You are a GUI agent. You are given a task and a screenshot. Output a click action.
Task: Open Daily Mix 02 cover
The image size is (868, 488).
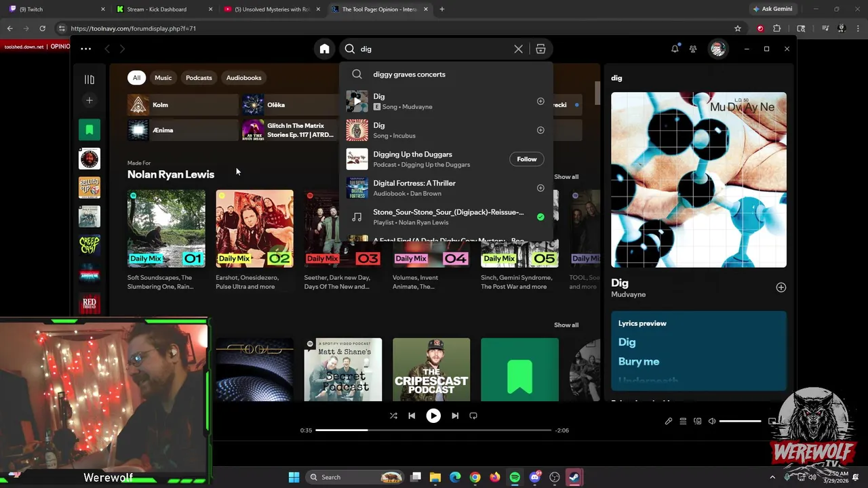tap(254, 228)
